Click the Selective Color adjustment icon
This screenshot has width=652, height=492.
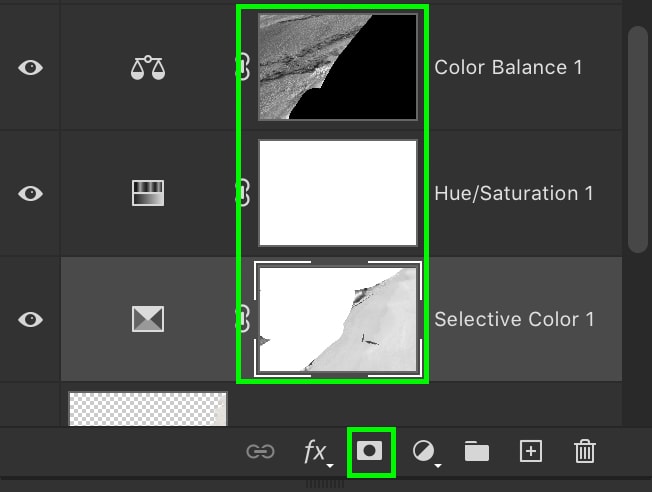point(148,319)
